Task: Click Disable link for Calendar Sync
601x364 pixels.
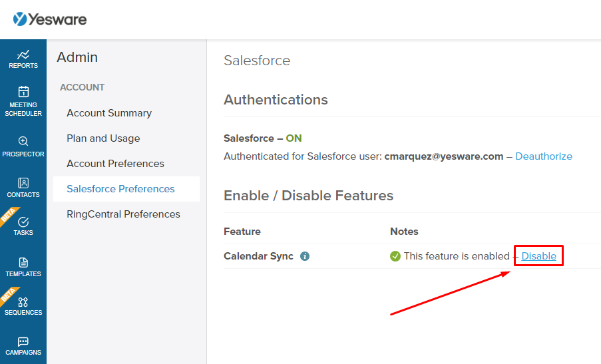Action: (x=538, y=256)
